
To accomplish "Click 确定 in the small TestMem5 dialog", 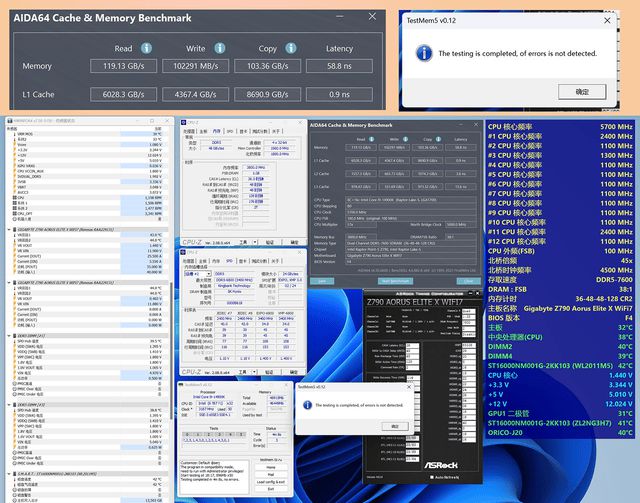I will [x=395, y=426].
